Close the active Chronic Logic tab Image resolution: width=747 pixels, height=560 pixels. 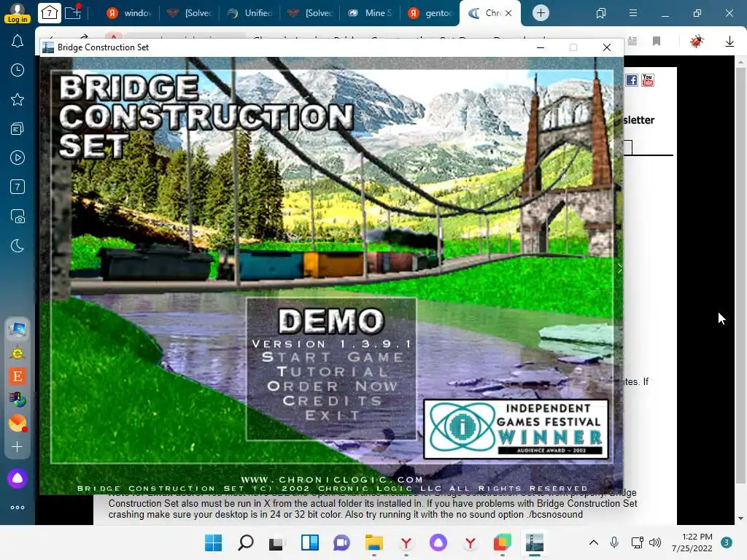pos(508,13)
